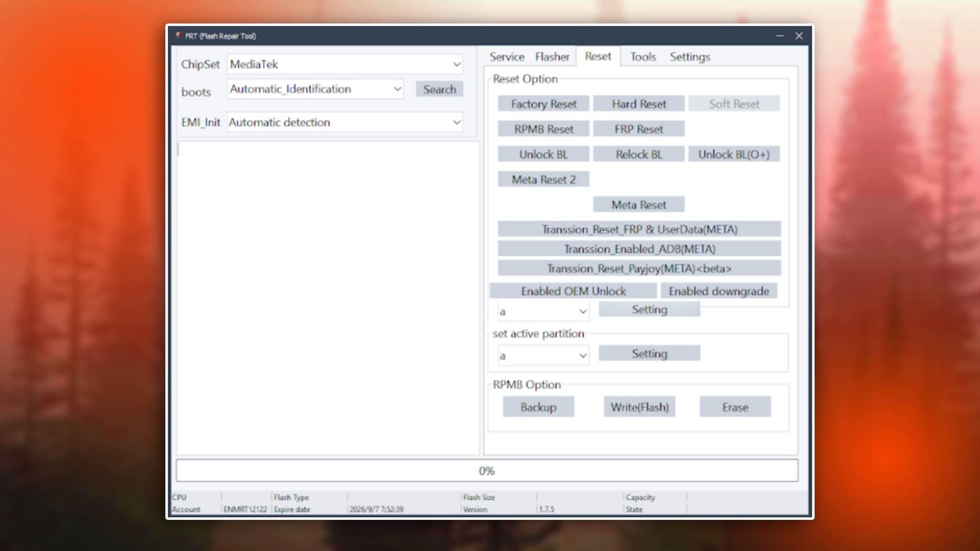The width and height of the screenshot is (980, 551).
Task: Start a Factory Reset
Action: [543, 103]
